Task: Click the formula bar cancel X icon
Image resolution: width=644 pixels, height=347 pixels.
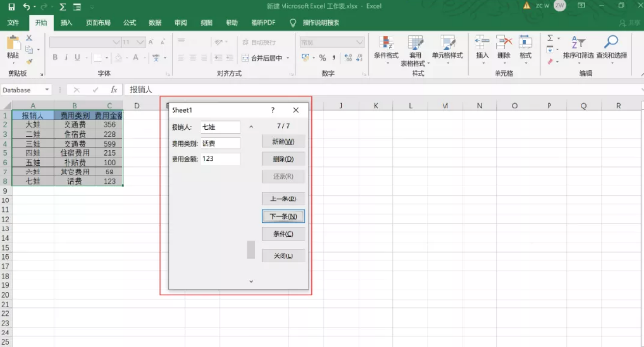Action: pos(77,90)
